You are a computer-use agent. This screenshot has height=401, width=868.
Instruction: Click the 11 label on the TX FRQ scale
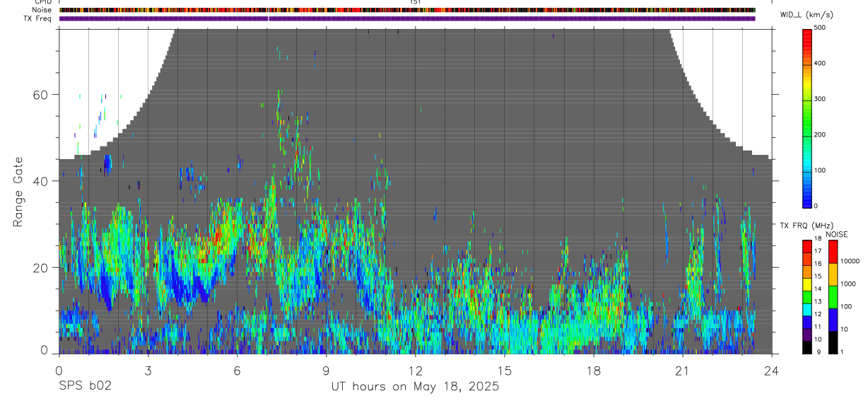818,327
